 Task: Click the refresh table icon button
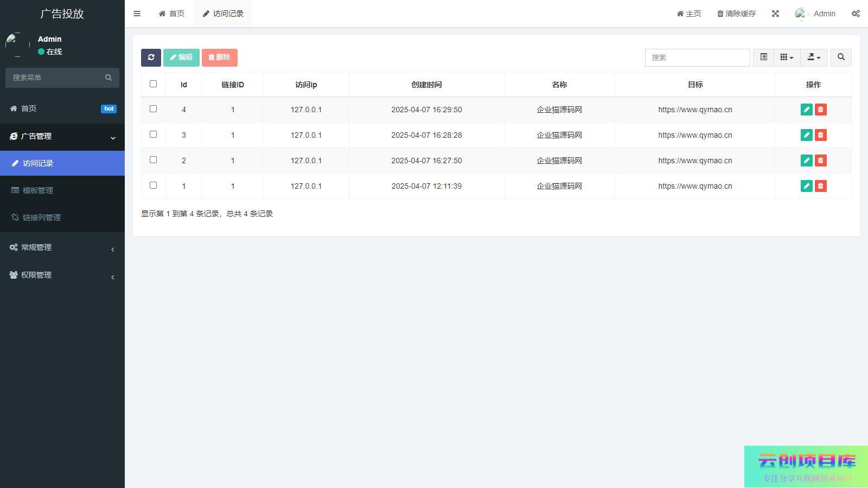[151, 57]
